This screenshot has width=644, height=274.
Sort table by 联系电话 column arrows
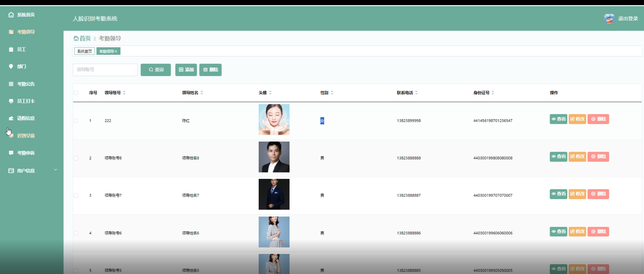pos(416,93)
